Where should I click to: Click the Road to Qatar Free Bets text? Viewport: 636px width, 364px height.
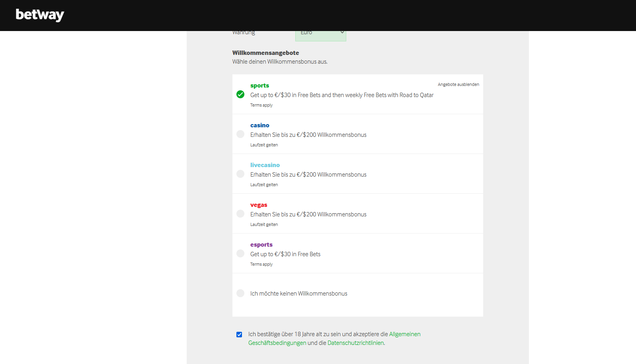pyautogui.click(x=342, y=95)
